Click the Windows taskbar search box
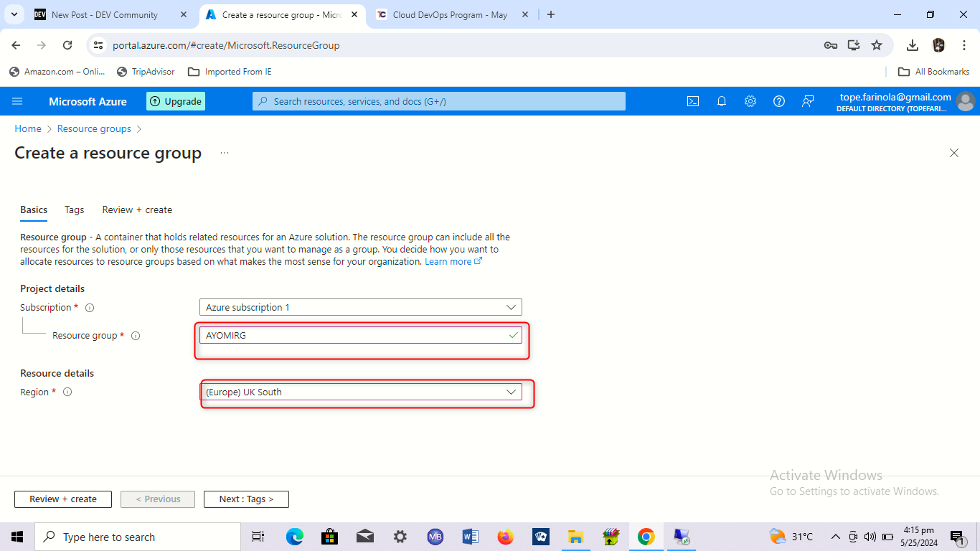Viewport: 980px width, 551px height. click(137, 537)
